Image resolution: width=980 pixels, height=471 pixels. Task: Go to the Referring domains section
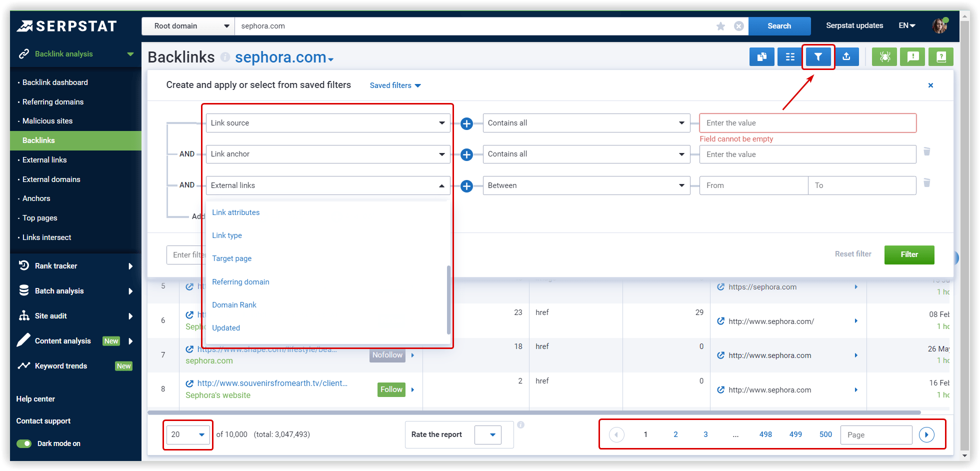click(52, 101)
